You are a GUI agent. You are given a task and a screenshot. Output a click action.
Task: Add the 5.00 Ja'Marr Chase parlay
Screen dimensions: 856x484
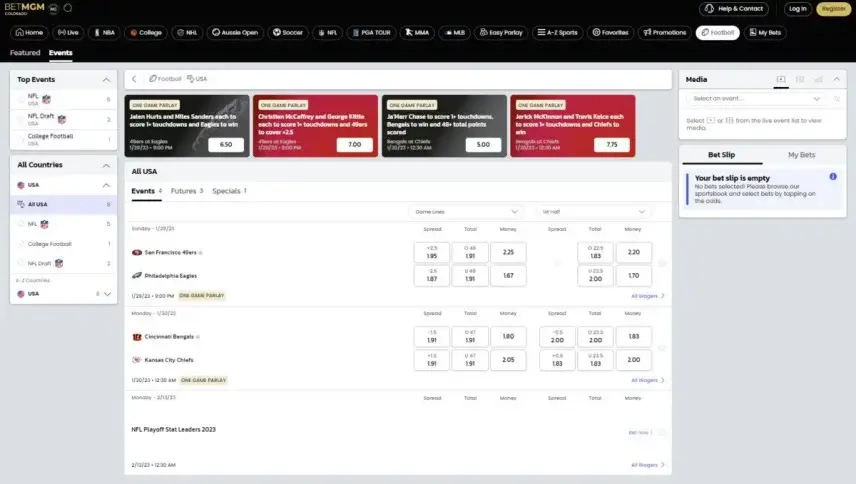click(483, 145)
